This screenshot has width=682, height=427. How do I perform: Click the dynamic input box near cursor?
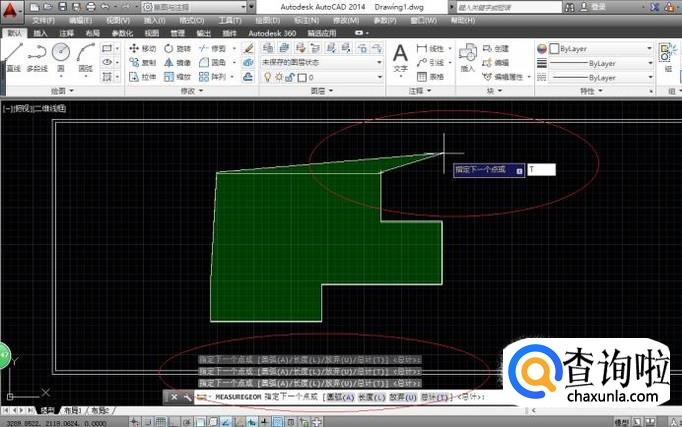541,171
